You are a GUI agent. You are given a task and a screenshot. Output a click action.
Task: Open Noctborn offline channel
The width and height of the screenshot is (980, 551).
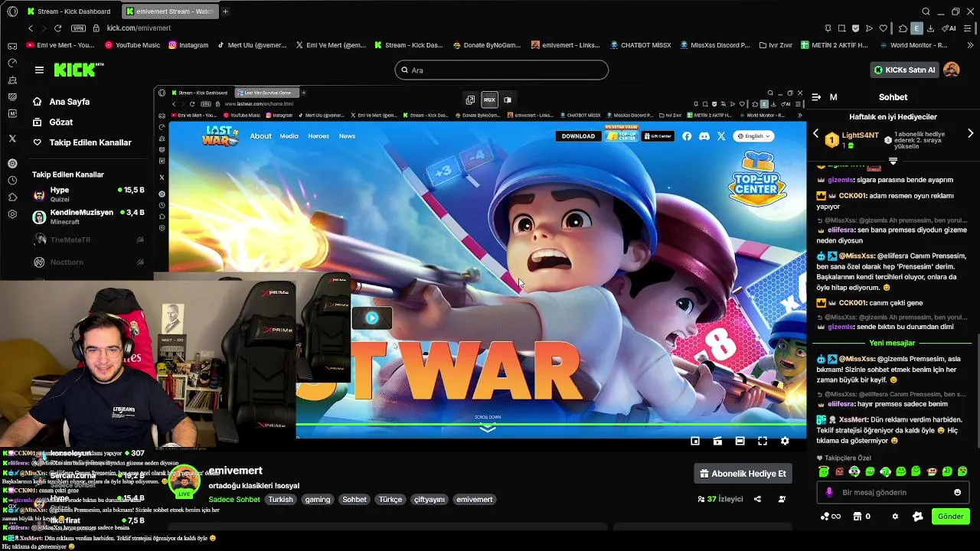click(88, 262)
